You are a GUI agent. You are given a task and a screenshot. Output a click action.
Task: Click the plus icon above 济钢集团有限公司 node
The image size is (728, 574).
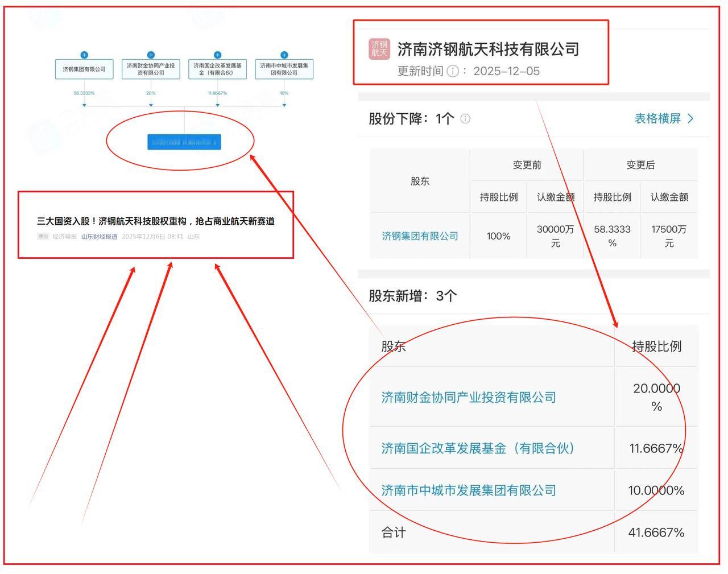coord(84,54)
